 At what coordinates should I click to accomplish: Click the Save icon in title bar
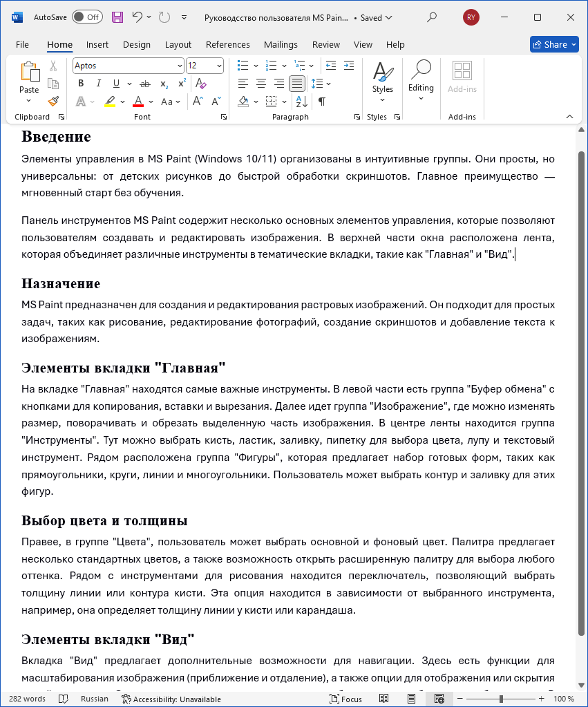(117, 17)
